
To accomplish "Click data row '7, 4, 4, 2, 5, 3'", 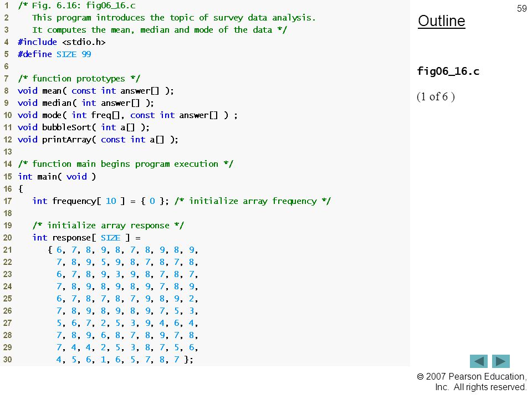I will [x=127, y=347].
